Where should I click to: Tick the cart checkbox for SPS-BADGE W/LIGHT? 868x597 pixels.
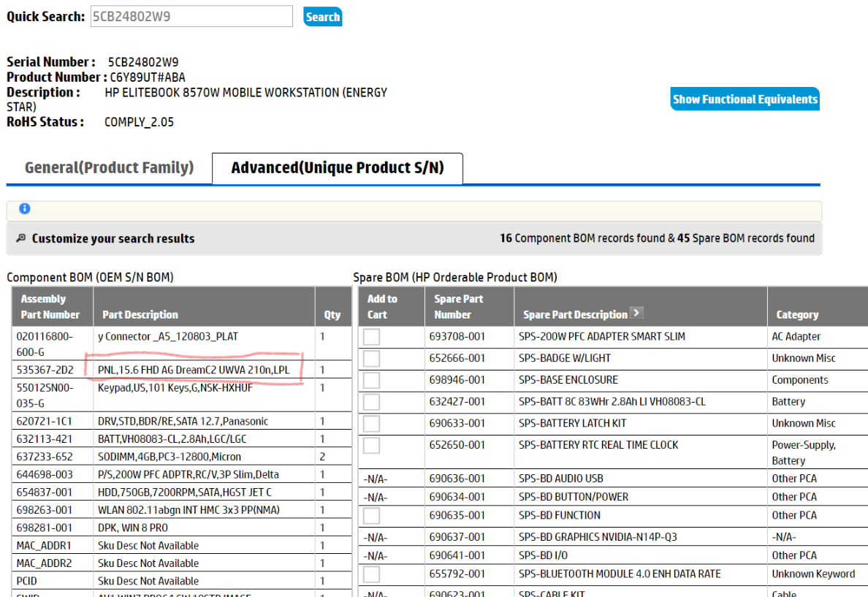[x=371, y=358]
